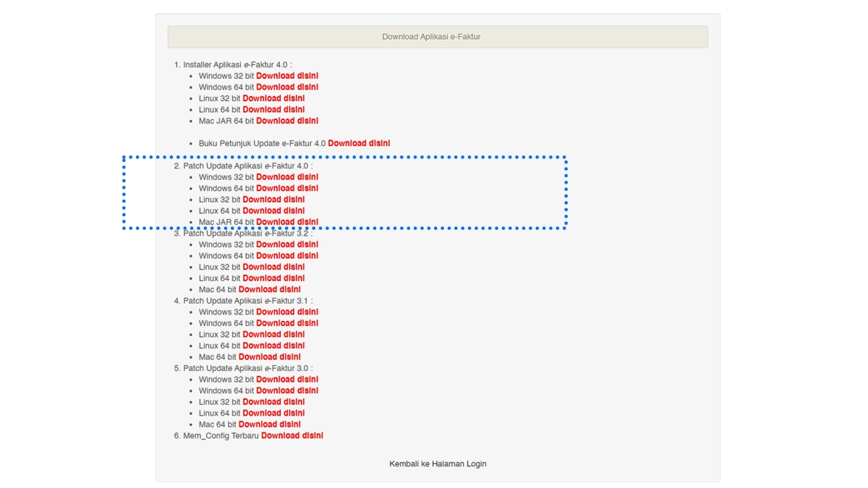Download Patch Update 3.1 for Linux 64 bit
This screenshot has height=488, width=868.
[x=273, y=346]
